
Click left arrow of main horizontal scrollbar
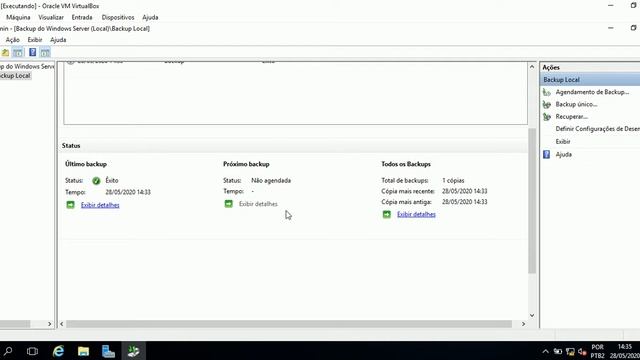(62, 324)
